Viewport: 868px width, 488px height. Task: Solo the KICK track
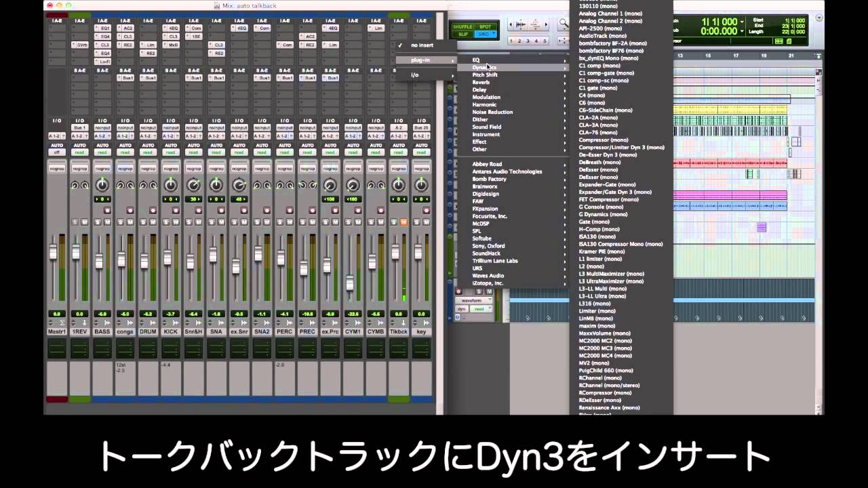point(167,222)
